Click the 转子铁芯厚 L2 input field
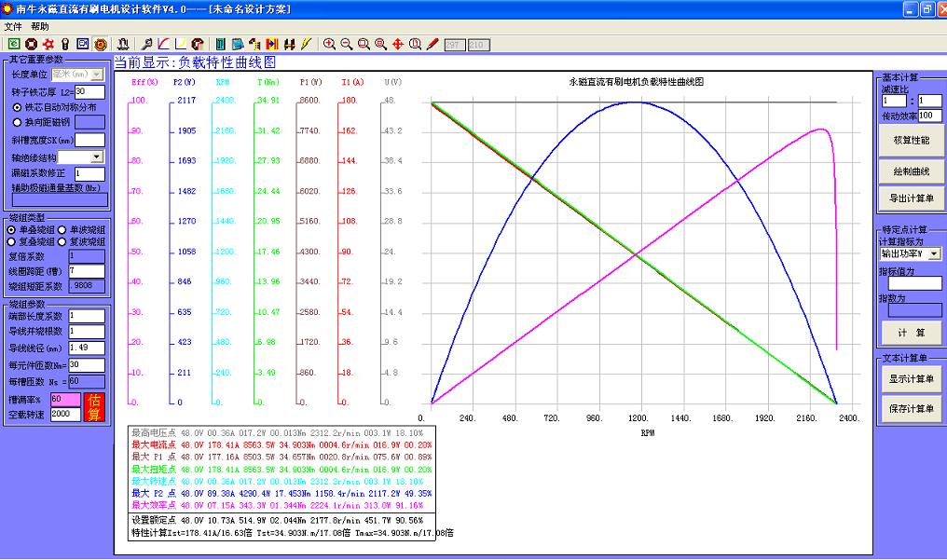Viewport: 947px width, 560px height. tap(89, 91)
